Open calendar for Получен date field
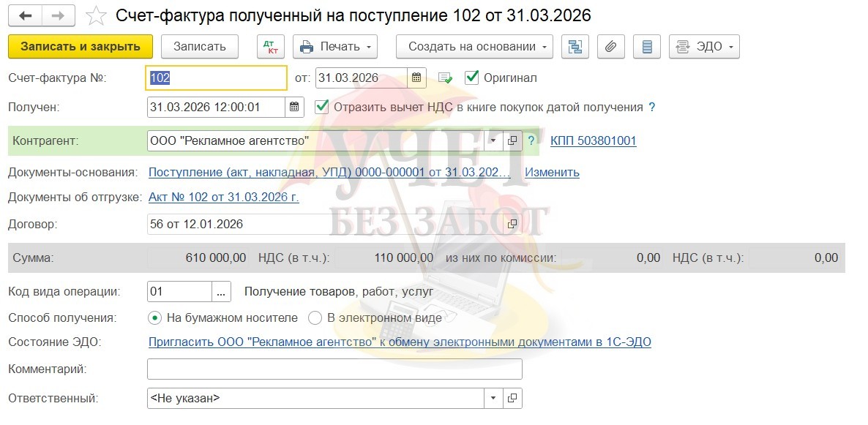The height and width of the screenshot is (425, 868). [294, 107]
